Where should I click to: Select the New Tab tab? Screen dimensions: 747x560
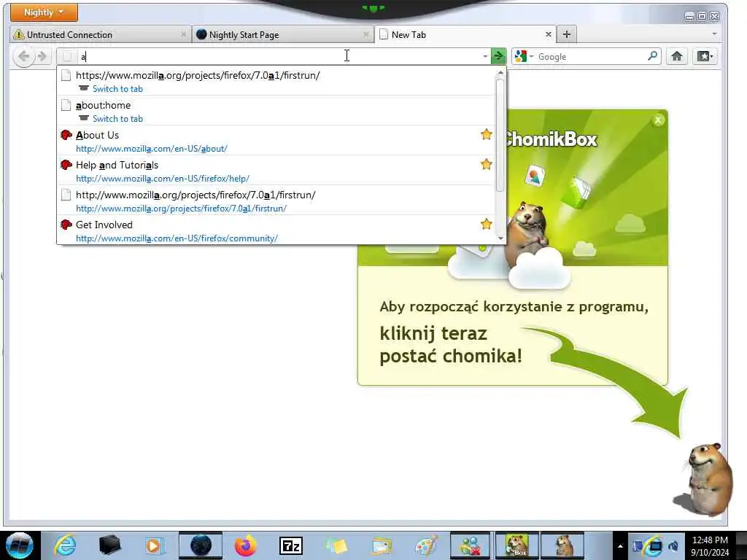click(465, 35)
